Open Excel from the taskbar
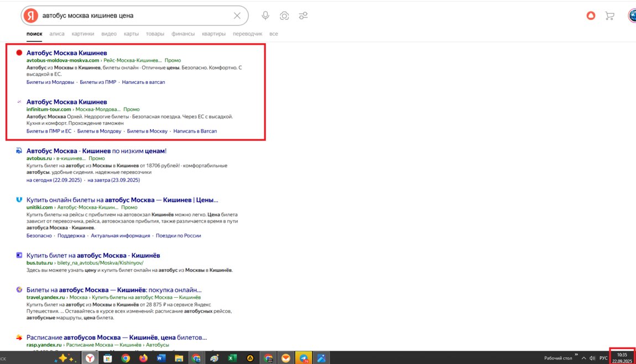This screenshot has height=364, width=636. pyautogui.click(x=232, y=358)
